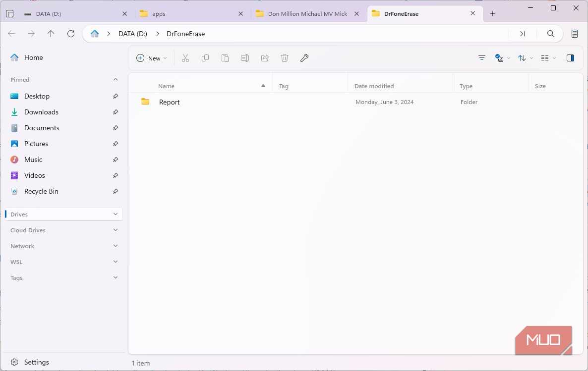
Task: Open the selection options dropdown
Action: coord(503,58)
